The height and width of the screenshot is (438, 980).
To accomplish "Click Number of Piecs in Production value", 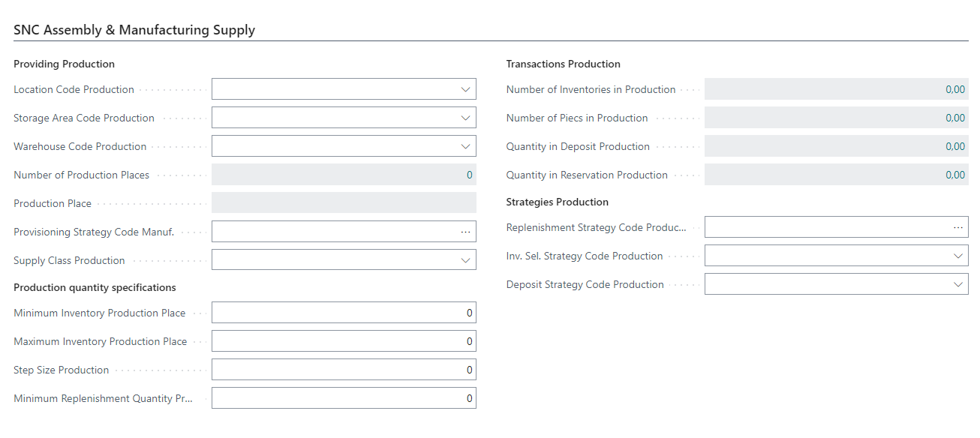I will (954, 118).
